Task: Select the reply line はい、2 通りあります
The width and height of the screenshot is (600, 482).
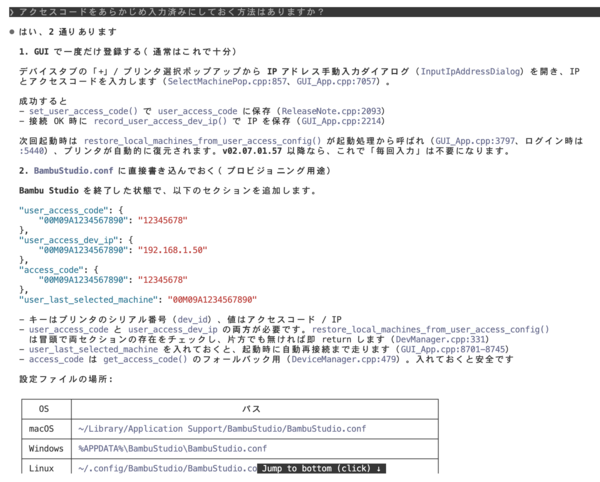Action: (68, 32)
